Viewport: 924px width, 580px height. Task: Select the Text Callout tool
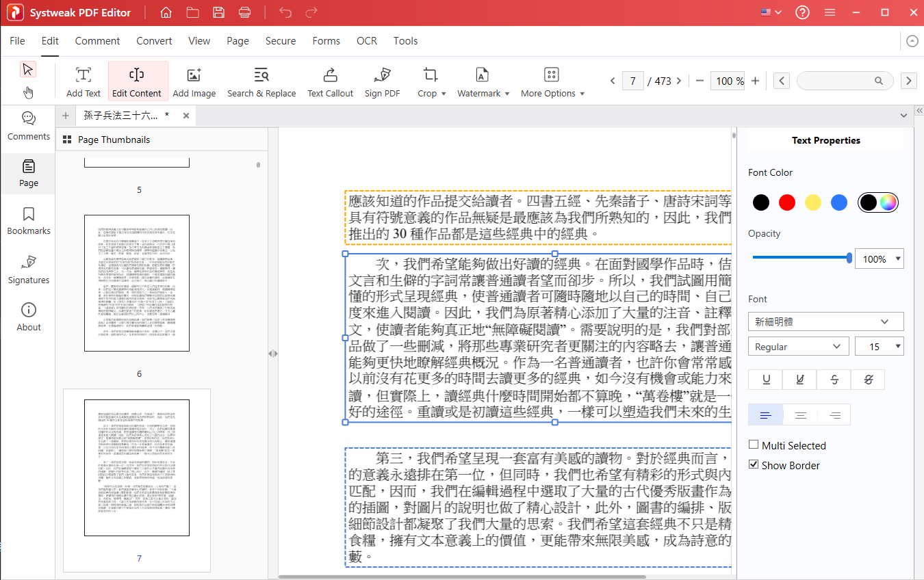pos(330,82)
